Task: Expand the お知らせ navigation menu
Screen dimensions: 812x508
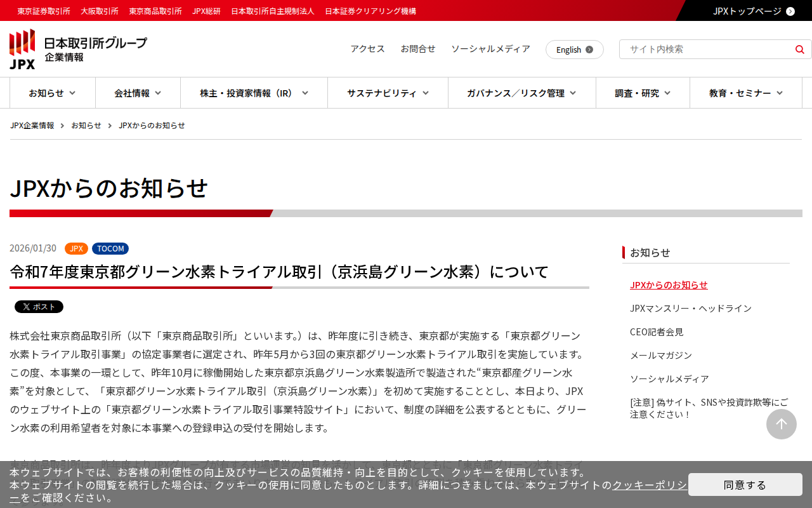Action: 53,93
